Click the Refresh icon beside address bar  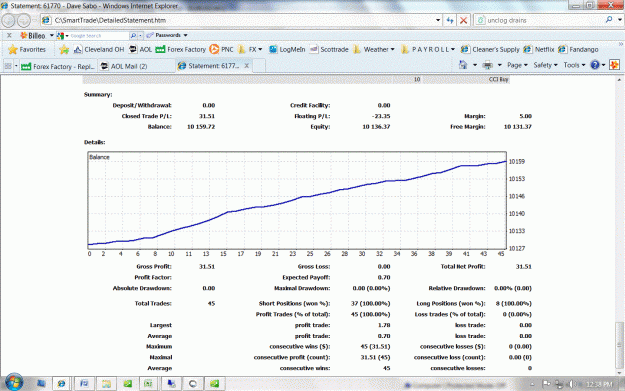pyautogui.click(x=450, y=20)
